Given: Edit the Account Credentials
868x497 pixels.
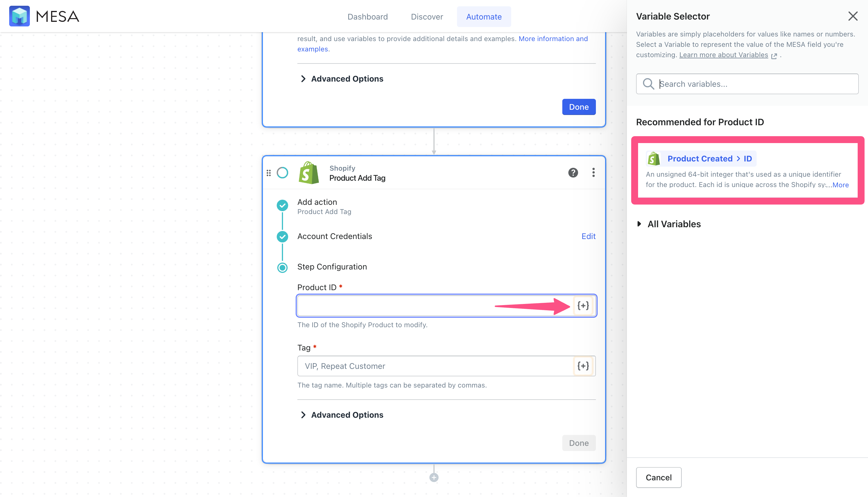Looking at the screenshot, I should 588,236.
